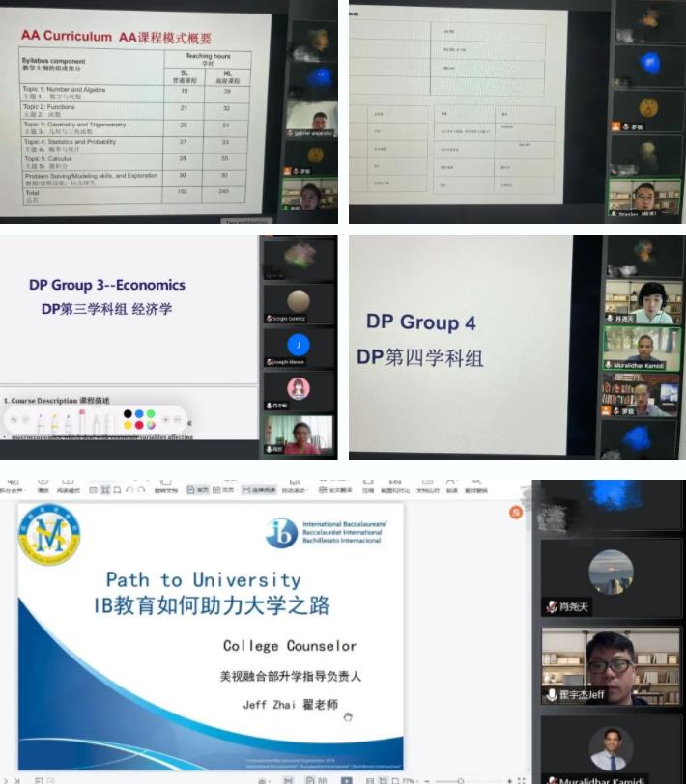Pick the green ink color in the markup toolbar

(151, 413)
